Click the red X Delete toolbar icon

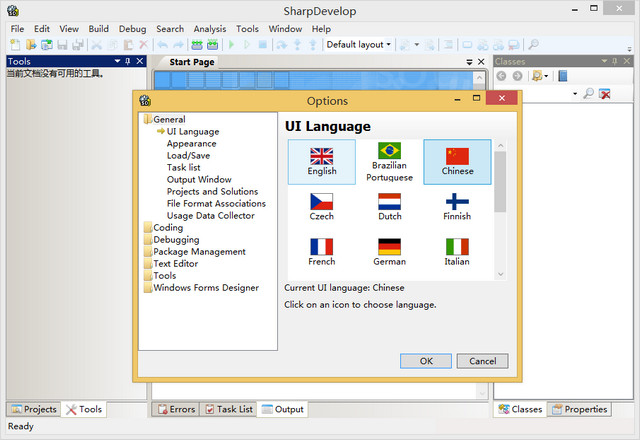pos(143,44)
